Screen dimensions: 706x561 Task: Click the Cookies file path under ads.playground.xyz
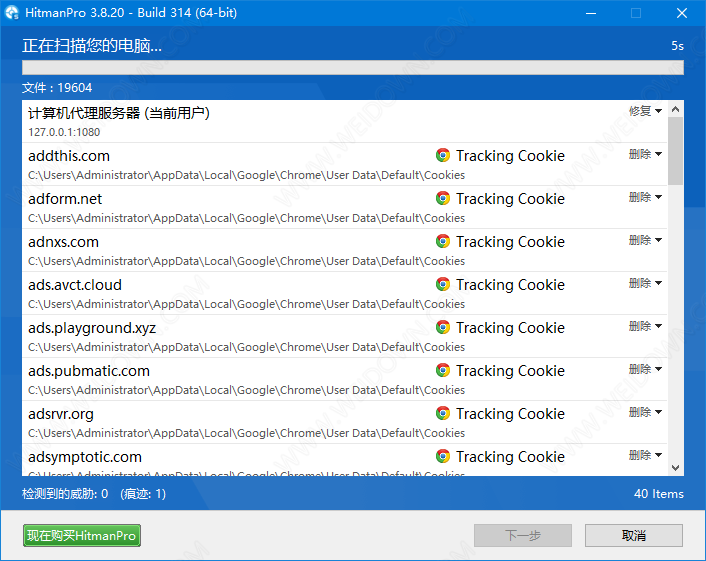click(x=246, y=347)
